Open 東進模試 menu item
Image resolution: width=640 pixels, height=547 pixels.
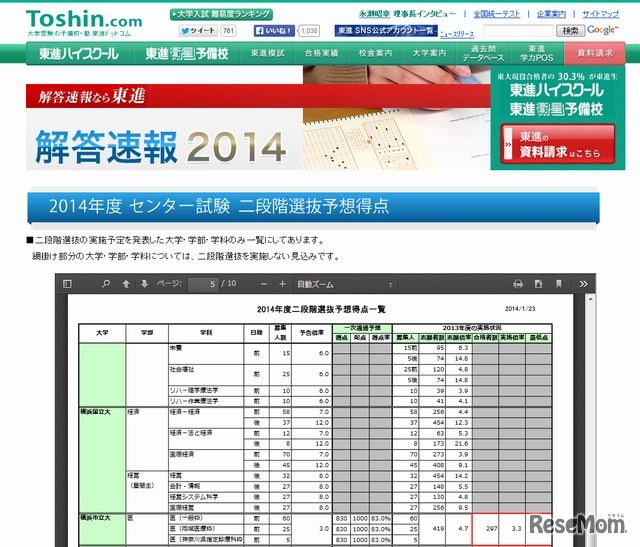[x=268, y=53]
